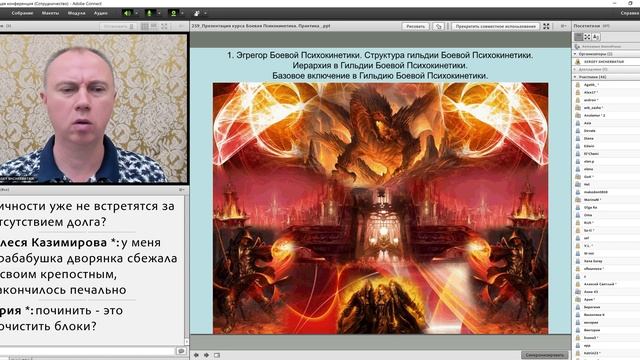Expand the Докладчики group
640x360 pixels.
click(575, 69)
